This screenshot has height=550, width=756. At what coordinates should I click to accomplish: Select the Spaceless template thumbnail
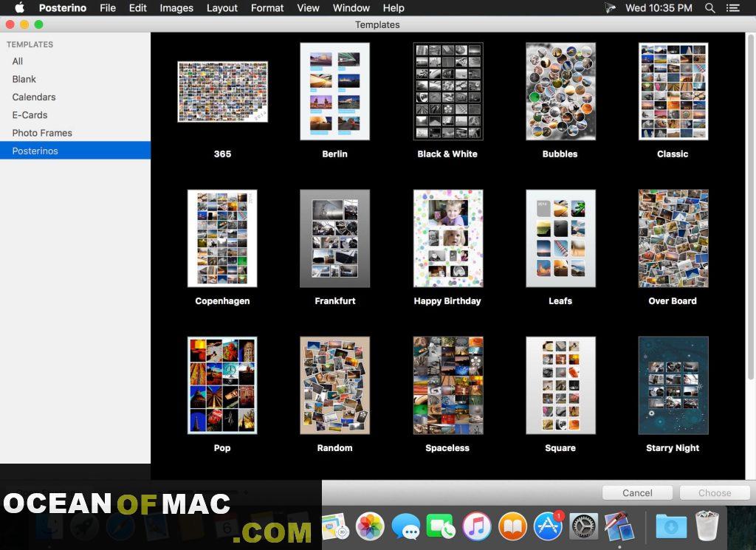pos(448,385)
